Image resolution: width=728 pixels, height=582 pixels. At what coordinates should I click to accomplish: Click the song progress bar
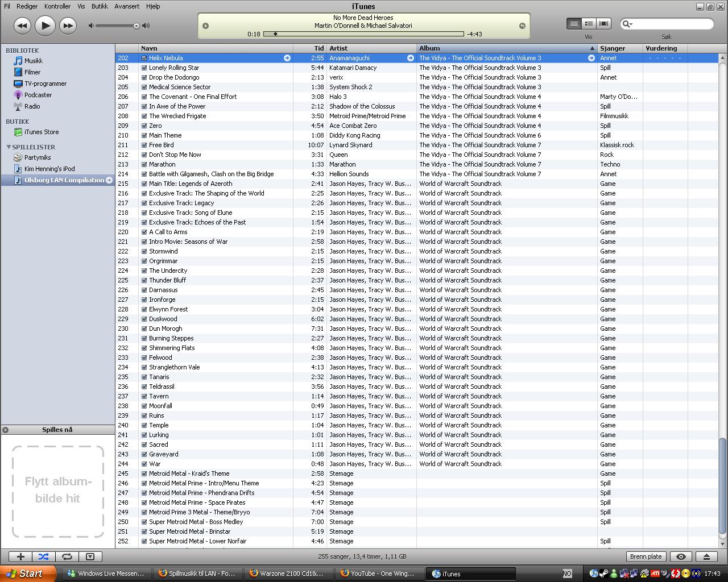pyautogui.click(x=363, y=34)
